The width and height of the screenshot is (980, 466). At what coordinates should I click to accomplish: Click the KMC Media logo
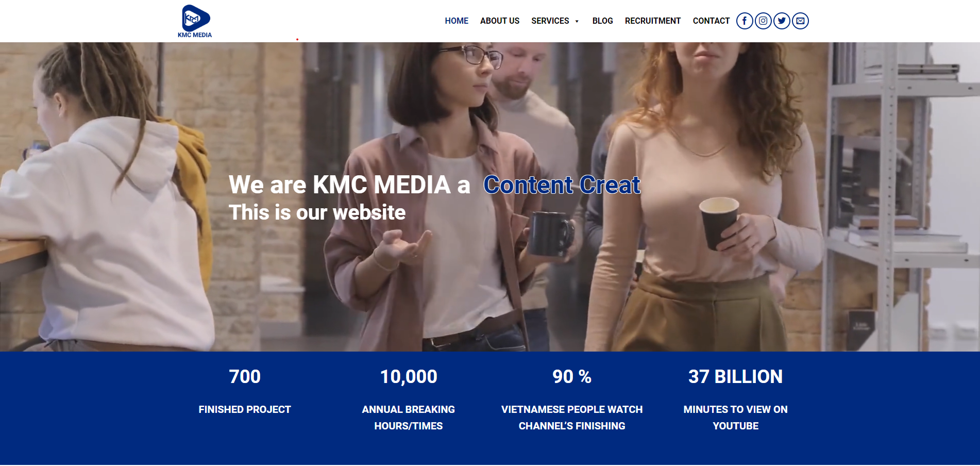point(195,21)
